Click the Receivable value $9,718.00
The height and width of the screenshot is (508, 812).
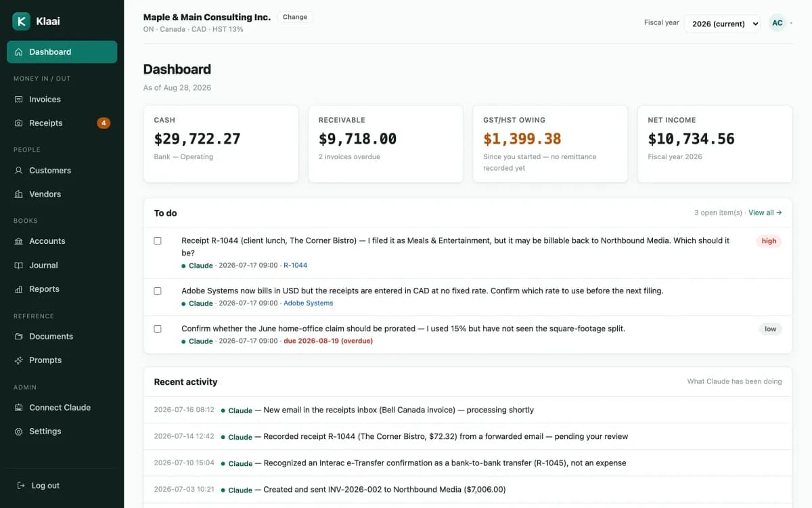(358, 139)
